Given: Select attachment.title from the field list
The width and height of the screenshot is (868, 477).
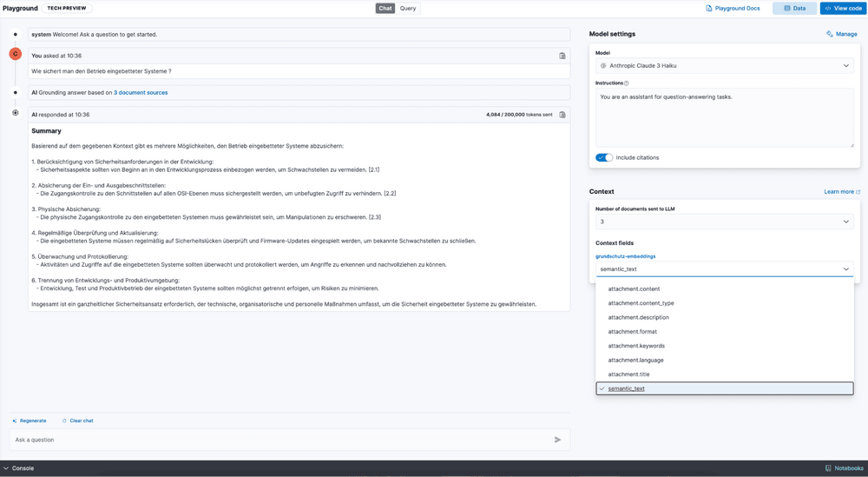Looking at the screenshot, I should coord(628,374).
